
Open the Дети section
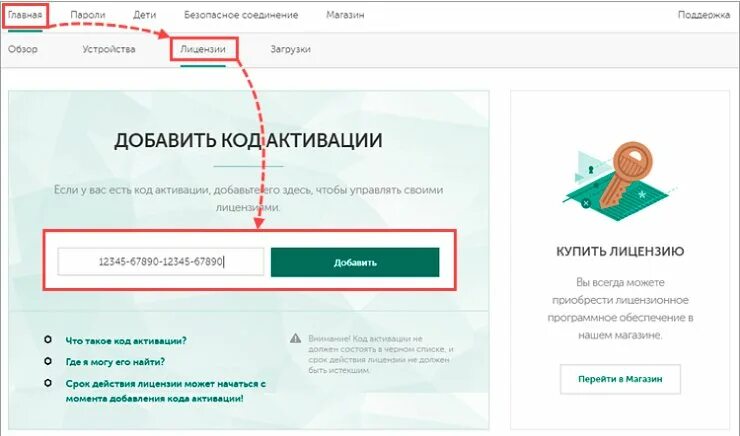(x=144, y=15)
